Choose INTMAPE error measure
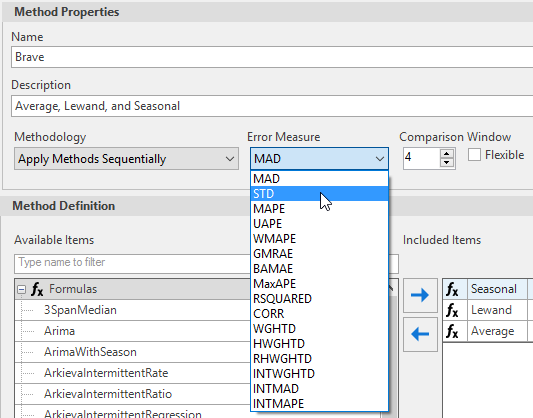 click(x=319, y=403)
